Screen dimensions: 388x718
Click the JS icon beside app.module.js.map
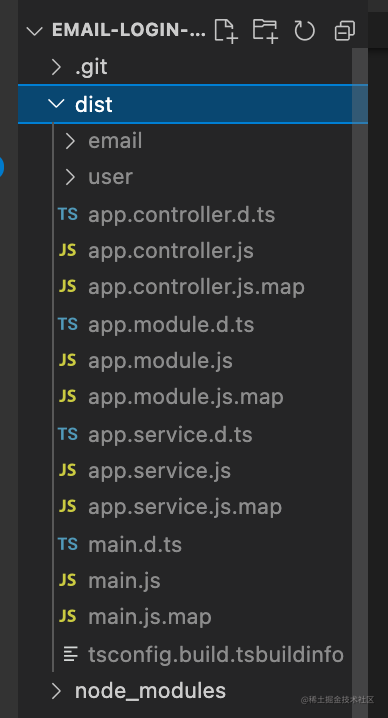[67, 397]
